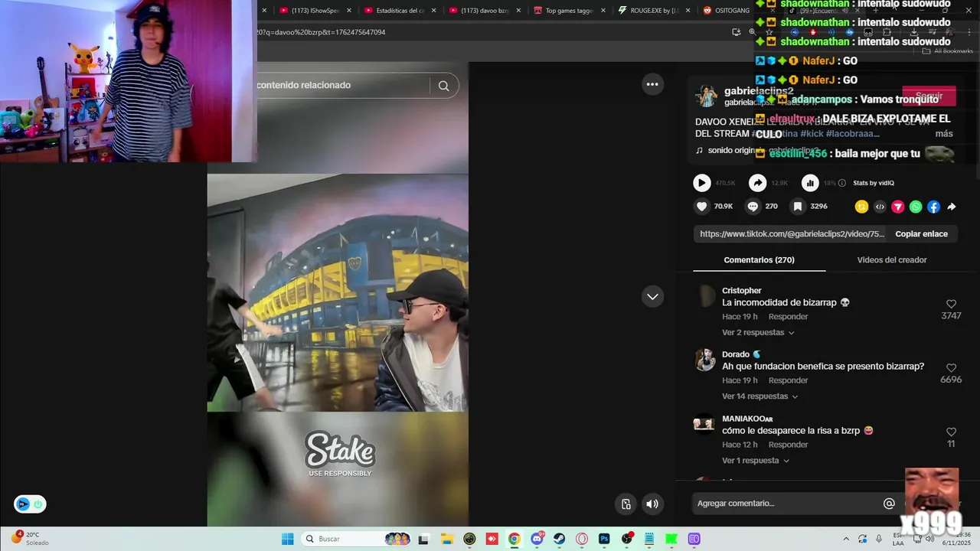
Task: Reply to Cristopher via Responder
Action: coord(788,317)
